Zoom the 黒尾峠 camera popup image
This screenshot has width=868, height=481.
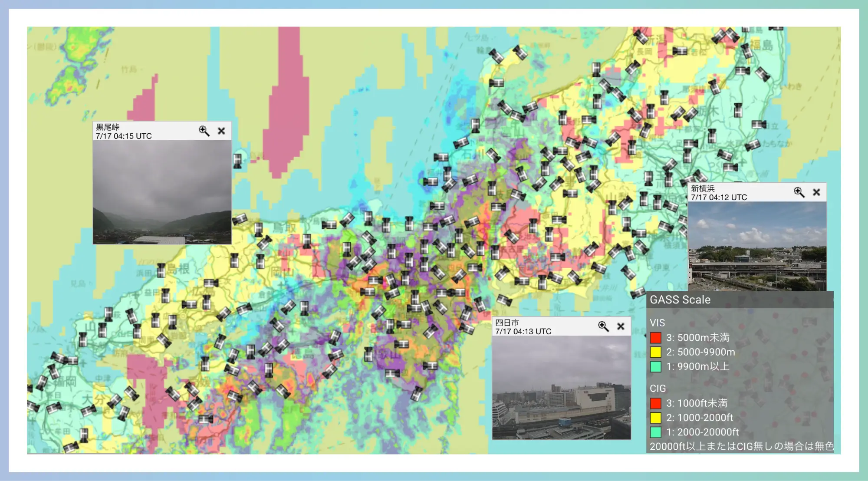(204, 131)
